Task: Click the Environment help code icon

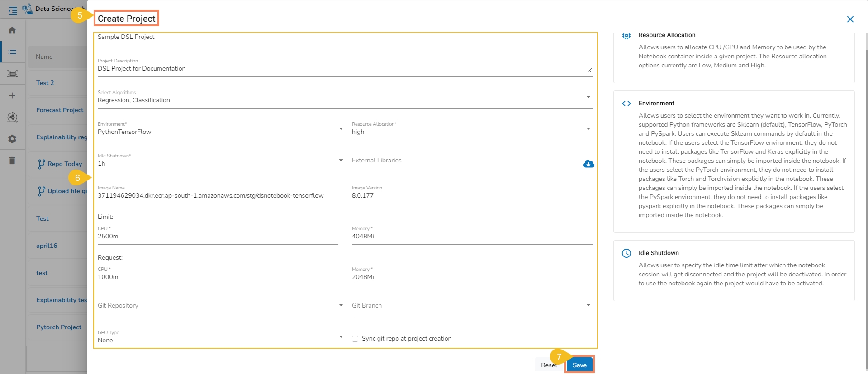Action: coord(626,104)
